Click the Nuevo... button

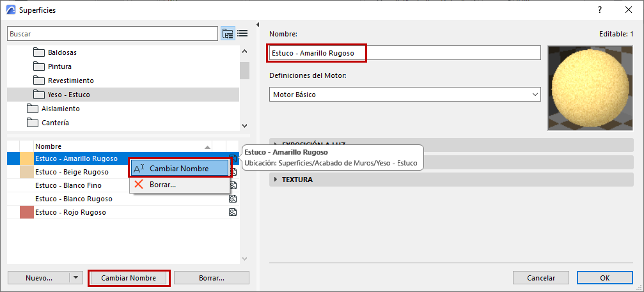pos(38,278)
